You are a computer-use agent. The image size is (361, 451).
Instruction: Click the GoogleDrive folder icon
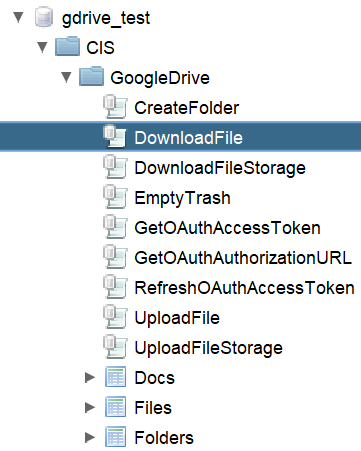(x=91, y=76)
